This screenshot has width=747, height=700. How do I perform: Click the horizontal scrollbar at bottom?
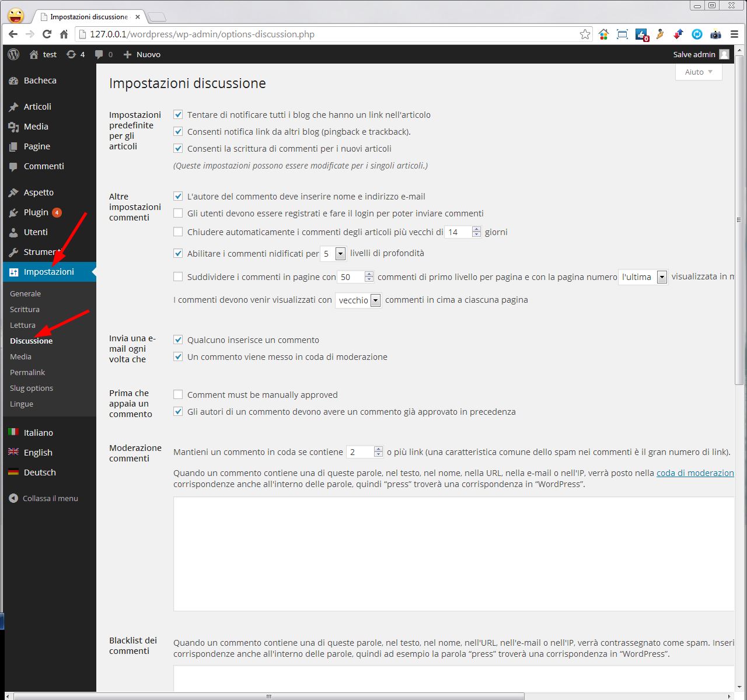(268, 696)
